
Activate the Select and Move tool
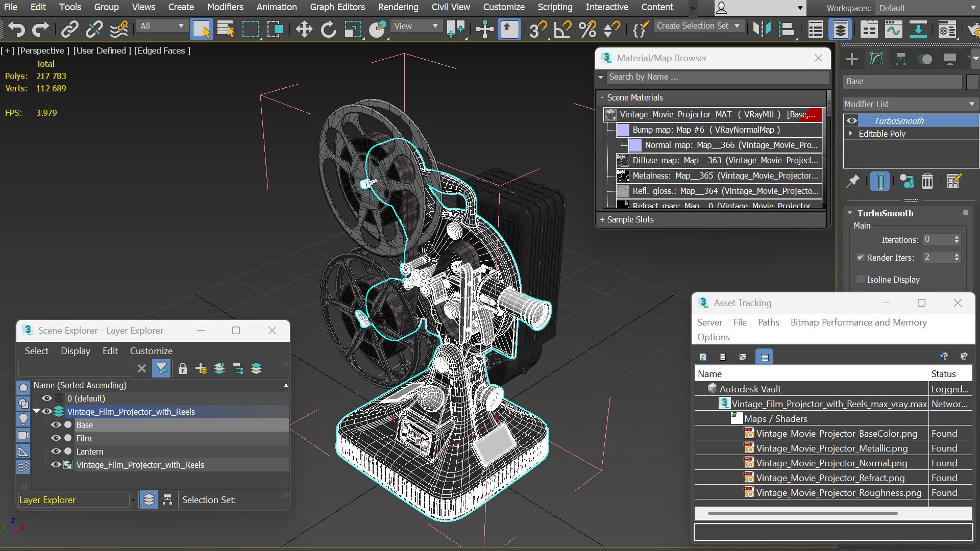pyautogui.click(x=304, y=29)
